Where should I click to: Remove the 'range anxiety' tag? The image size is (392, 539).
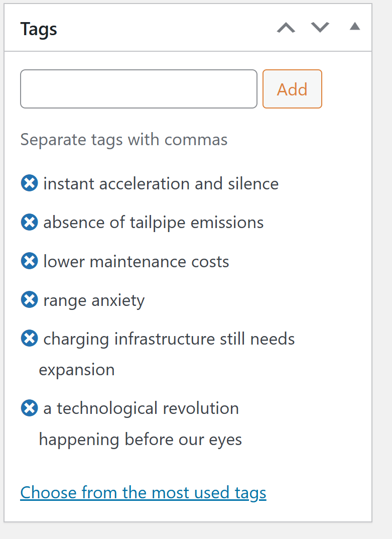click(29, 300)
